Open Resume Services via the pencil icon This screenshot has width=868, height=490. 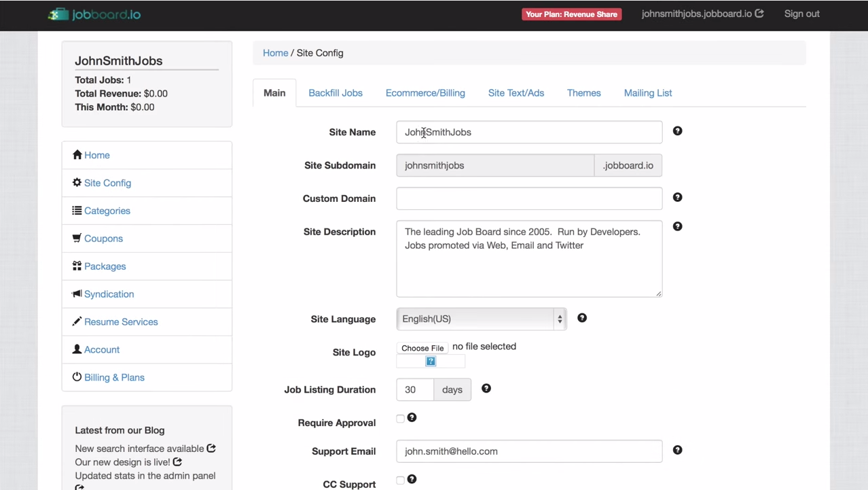pyautogui.click(x=77, y=321)
